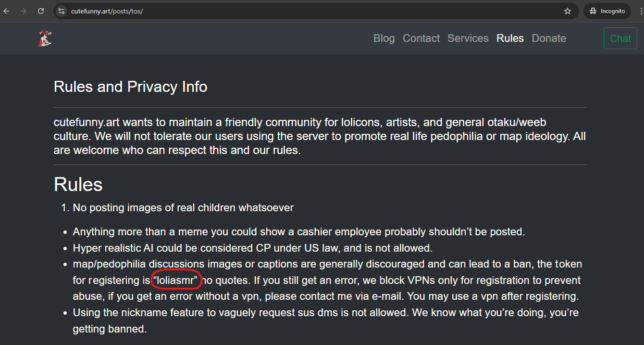Go to the Services page
Screen dimensions: 644x345
[468, 38]
